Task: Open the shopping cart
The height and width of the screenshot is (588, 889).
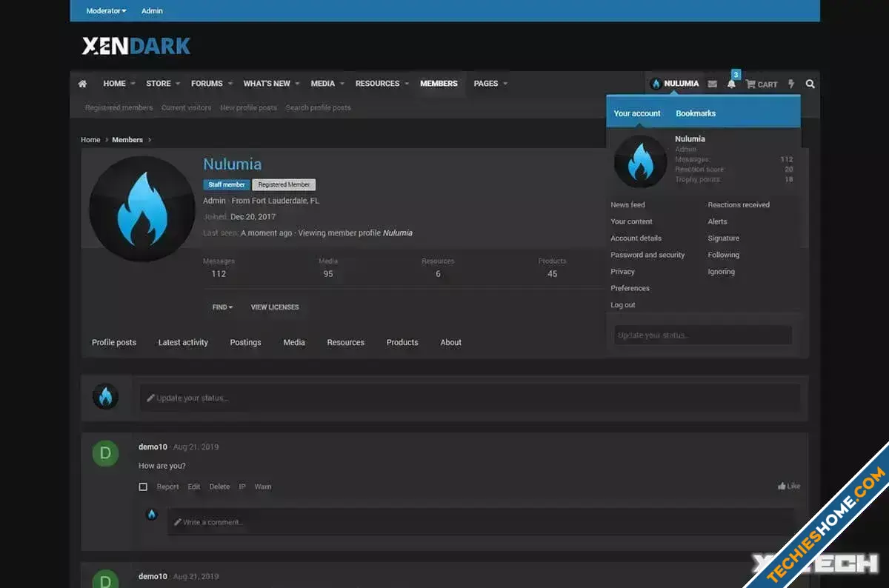Action: click(x=762, y=84)
